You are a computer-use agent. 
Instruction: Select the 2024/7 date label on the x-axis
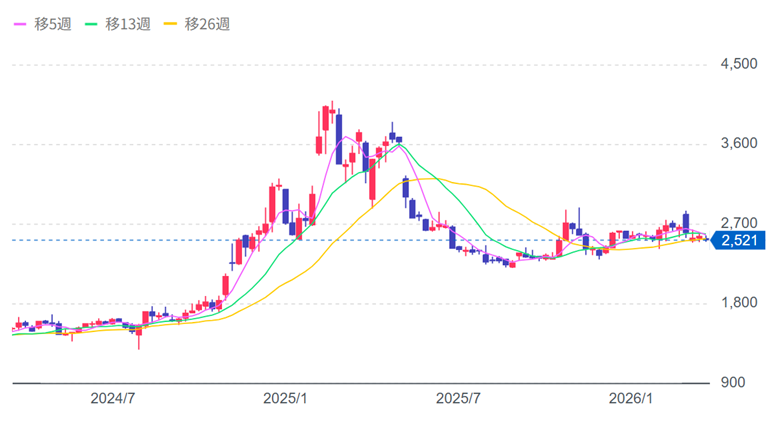112,398
